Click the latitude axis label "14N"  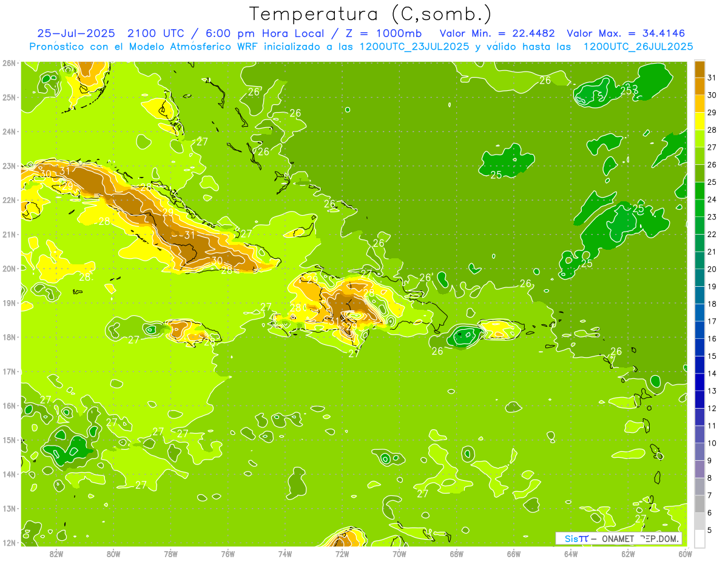click(x=8, y=474)
